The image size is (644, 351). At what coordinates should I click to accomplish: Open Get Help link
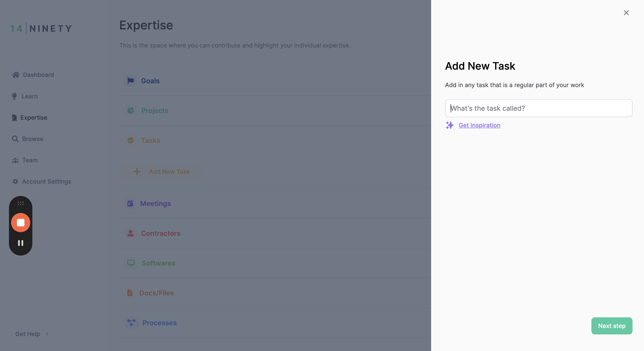pyautogui.click(x=27, y=334)
